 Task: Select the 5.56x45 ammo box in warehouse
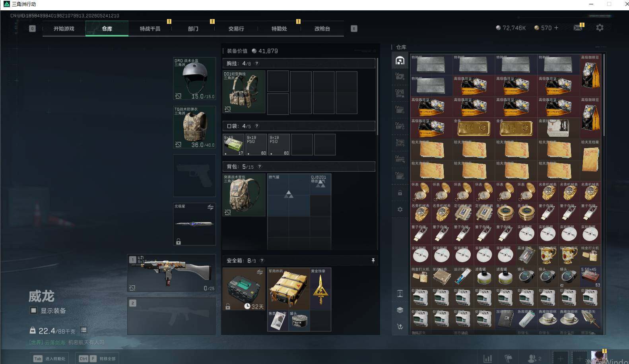[x=590, y=277]
